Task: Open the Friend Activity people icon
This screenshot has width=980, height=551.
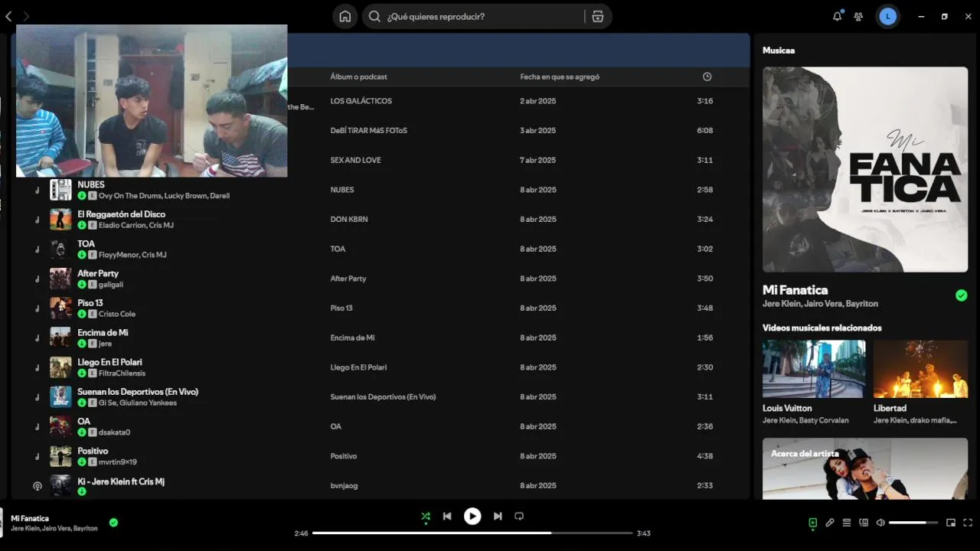Action: coord(859,16)
